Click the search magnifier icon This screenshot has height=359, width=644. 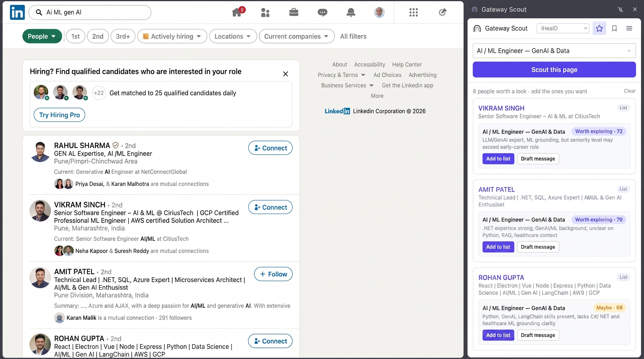(x=39, y=12)
